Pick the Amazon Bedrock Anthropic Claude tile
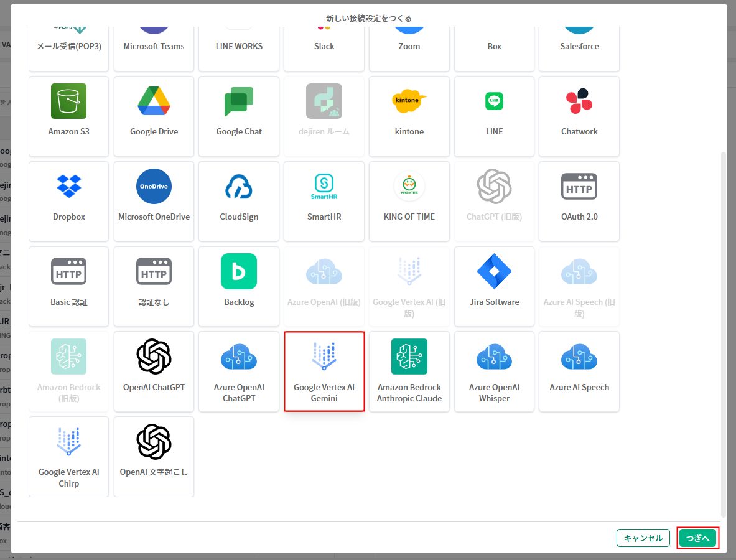 pos(409,371)
